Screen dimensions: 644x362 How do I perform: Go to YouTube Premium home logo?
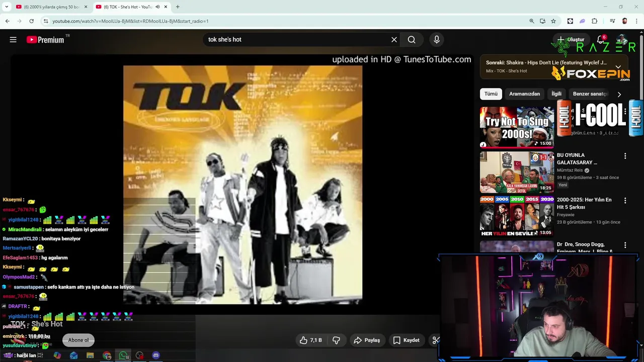(45, 40)
